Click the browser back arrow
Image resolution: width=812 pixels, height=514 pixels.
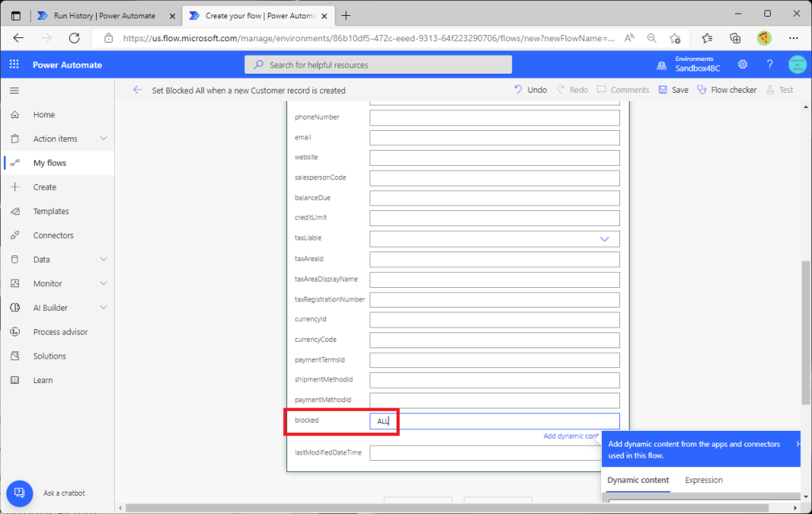(19, 38)
